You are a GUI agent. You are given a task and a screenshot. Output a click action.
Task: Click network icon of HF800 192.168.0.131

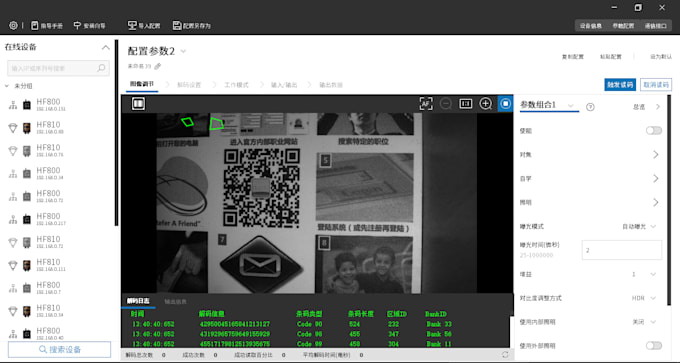[x=13, y=105]
